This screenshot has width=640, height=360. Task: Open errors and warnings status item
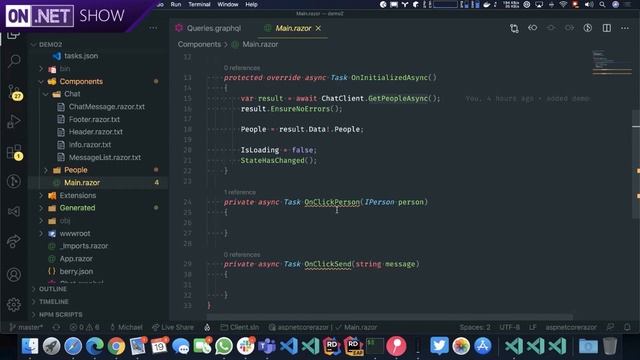pos(84,327)
